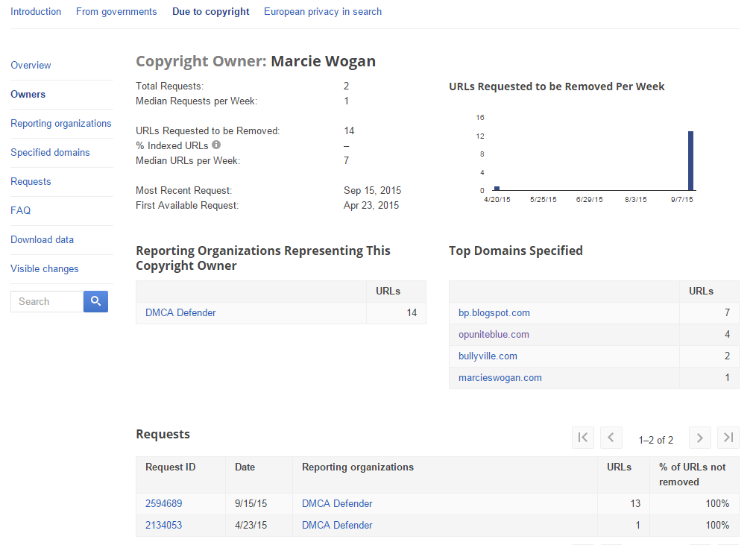
Task: Go to next page of requests
Action: pyautogui.click(x=699, y=438)
